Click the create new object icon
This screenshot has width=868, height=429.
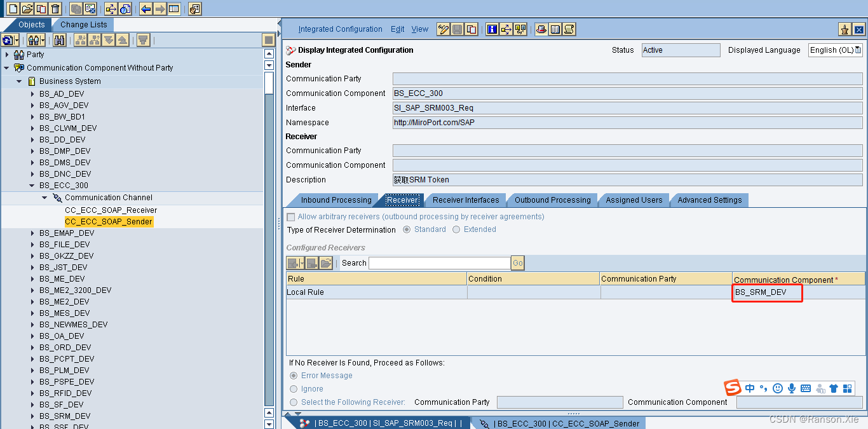click(13, 9)
